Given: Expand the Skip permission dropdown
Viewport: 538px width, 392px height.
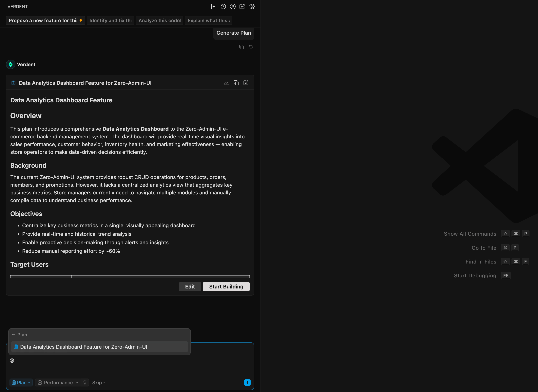Looking at the screenshot, I should 98,382.
